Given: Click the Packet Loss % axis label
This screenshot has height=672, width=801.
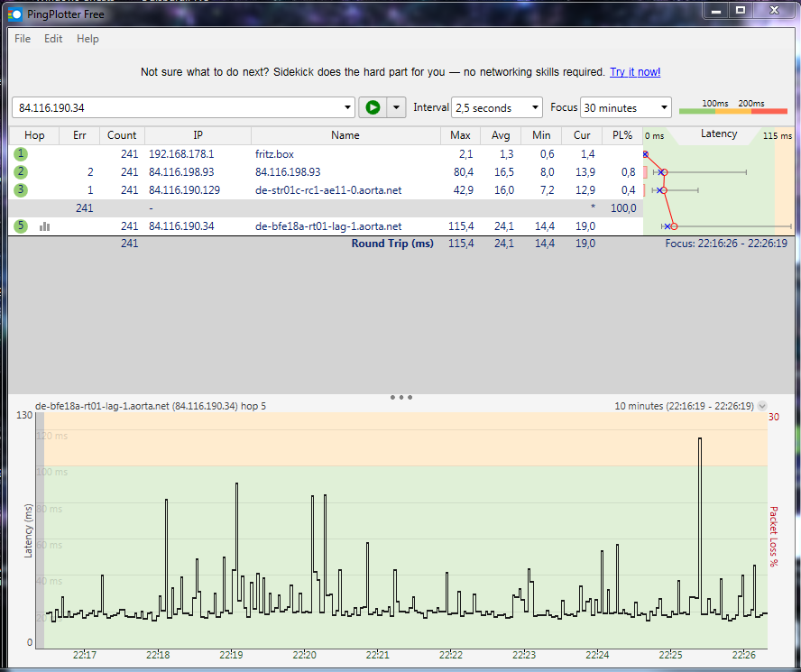Looking at the screenshot, I should (x=773, y=537).
